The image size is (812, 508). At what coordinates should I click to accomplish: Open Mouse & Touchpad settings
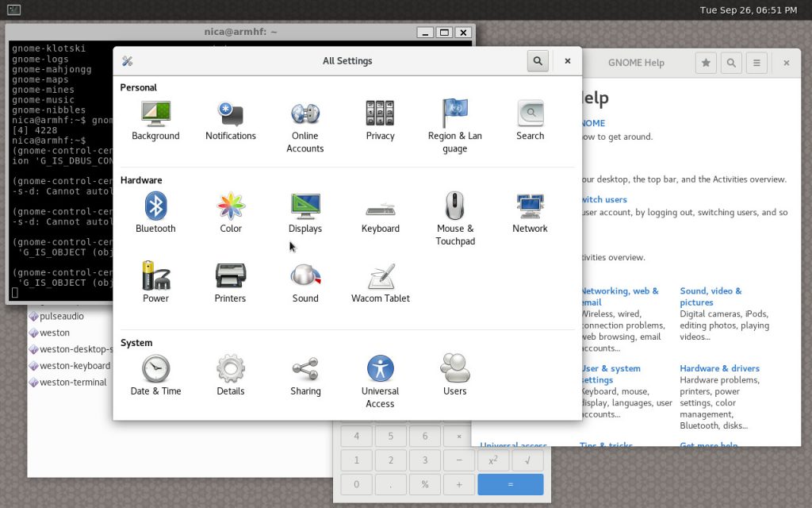pyautogui.click(x=454, y=219)
